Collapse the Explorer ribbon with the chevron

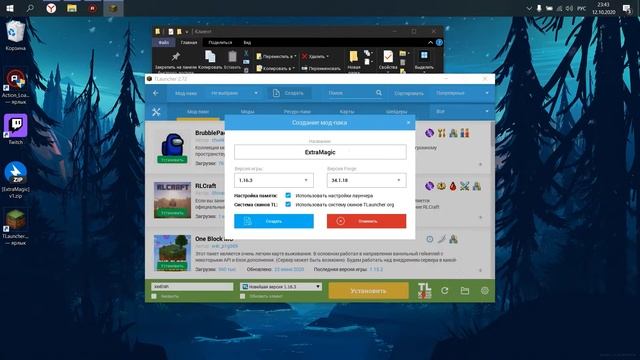[430, 42]
